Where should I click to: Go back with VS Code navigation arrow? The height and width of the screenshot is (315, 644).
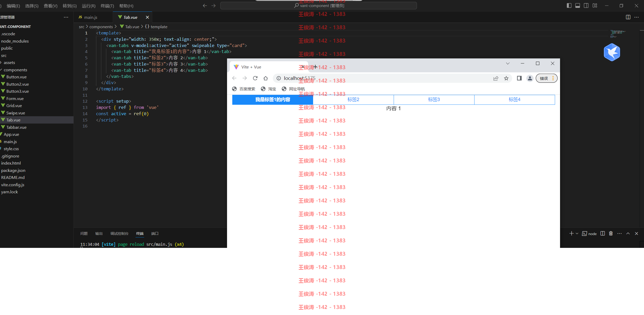click(x=205, y=5)
